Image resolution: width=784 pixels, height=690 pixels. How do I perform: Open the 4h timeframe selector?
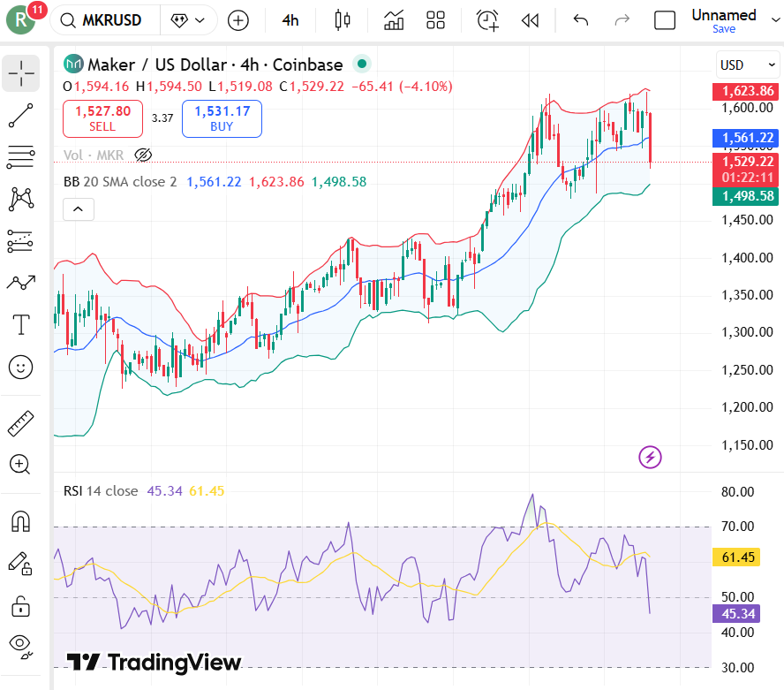pyautogui.click(x=290, y=19)
